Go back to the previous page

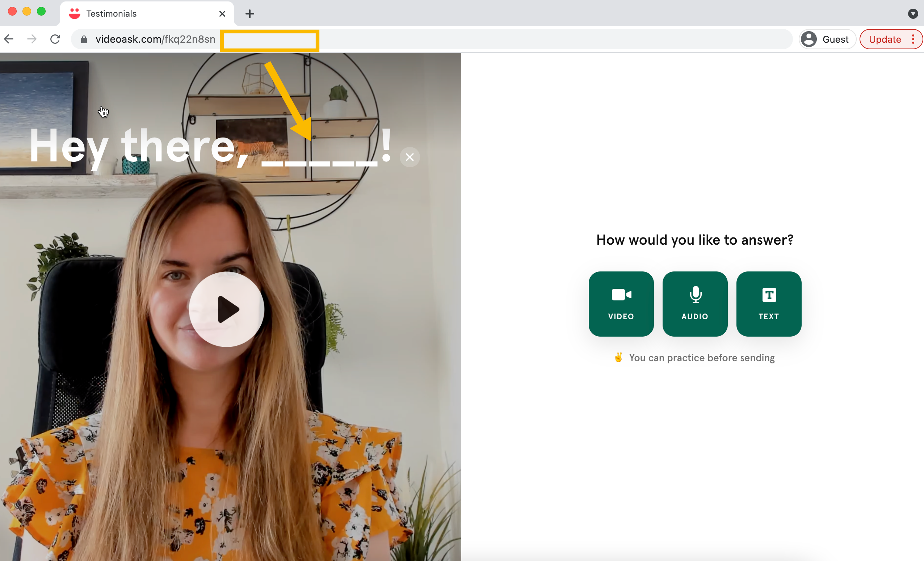pyautogui.click(x=9, y=39)
